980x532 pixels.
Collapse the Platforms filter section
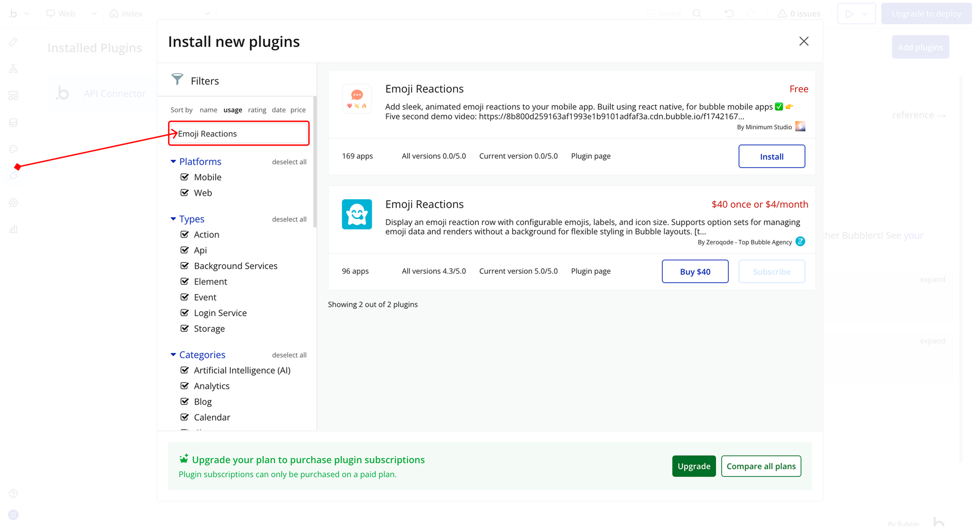173,162
